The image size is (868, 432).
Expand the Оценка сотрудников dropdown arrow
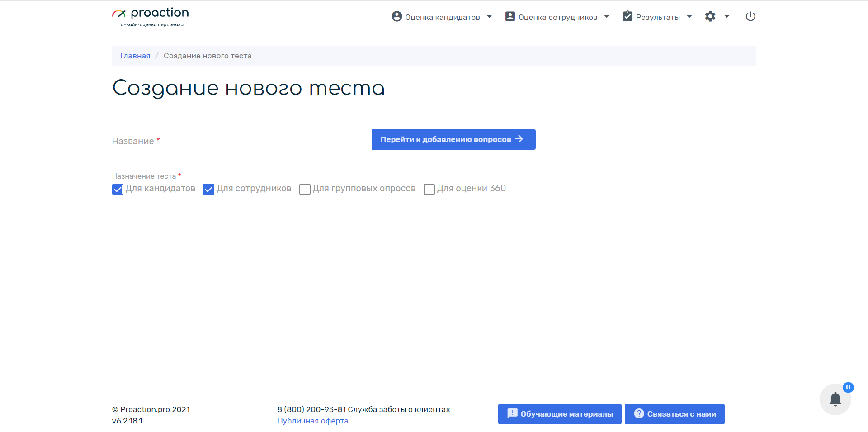click(607, 17)
